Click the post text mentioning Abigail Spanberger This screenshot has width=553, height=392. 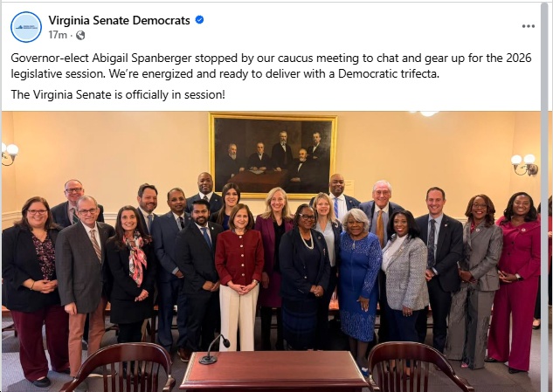coord(271,66)
